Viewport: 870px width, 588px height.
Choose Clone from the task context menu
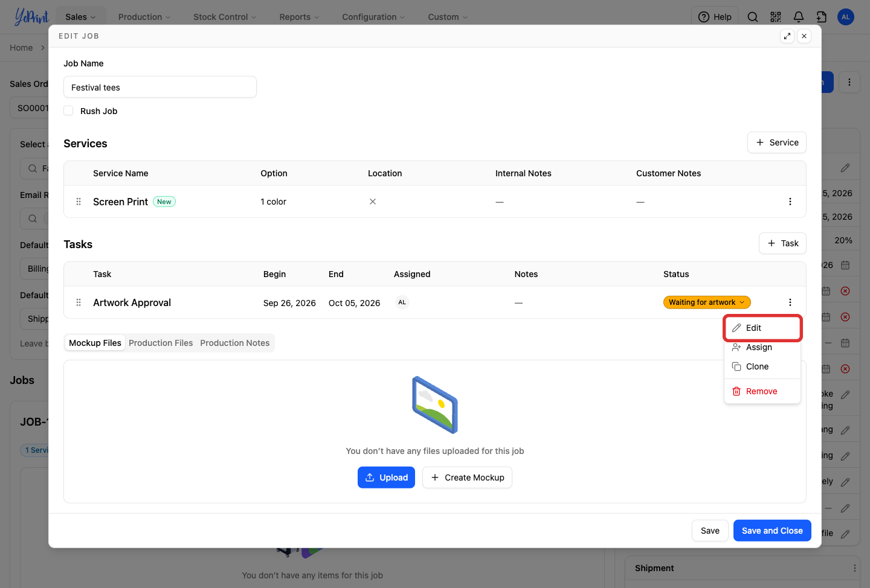(762, 366)
